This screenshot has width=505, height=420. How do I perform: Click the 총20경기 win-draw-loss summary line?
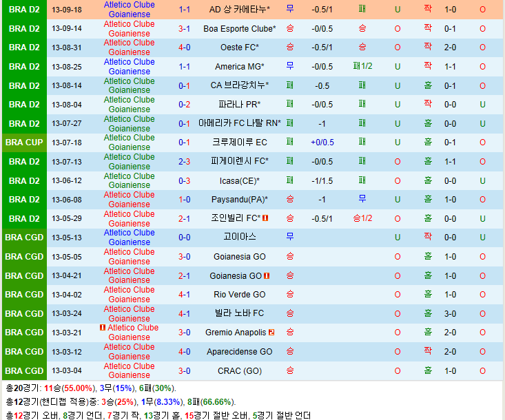pyautogui.click(x=91, y=388)
